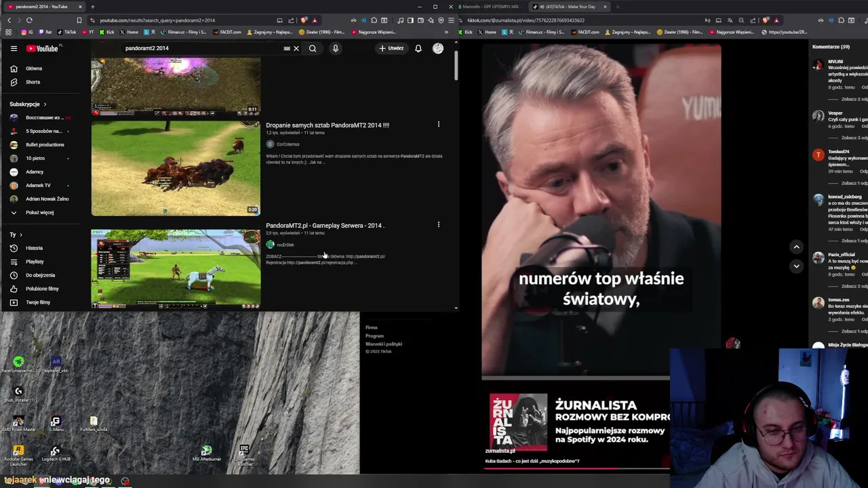Open options for Gameplay Serwera 2014 video
Screen dimensions: 868x488
coord(438,224)
